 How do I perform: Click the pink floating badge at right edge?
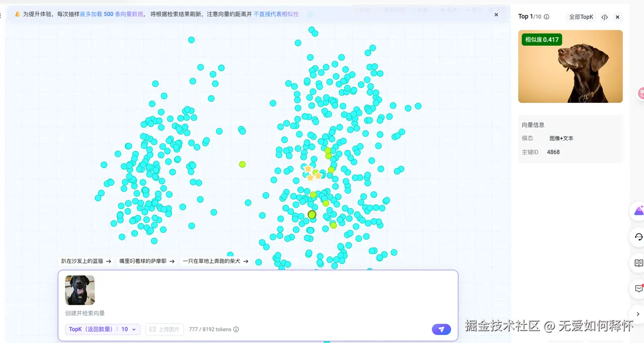tap(641, 93)
